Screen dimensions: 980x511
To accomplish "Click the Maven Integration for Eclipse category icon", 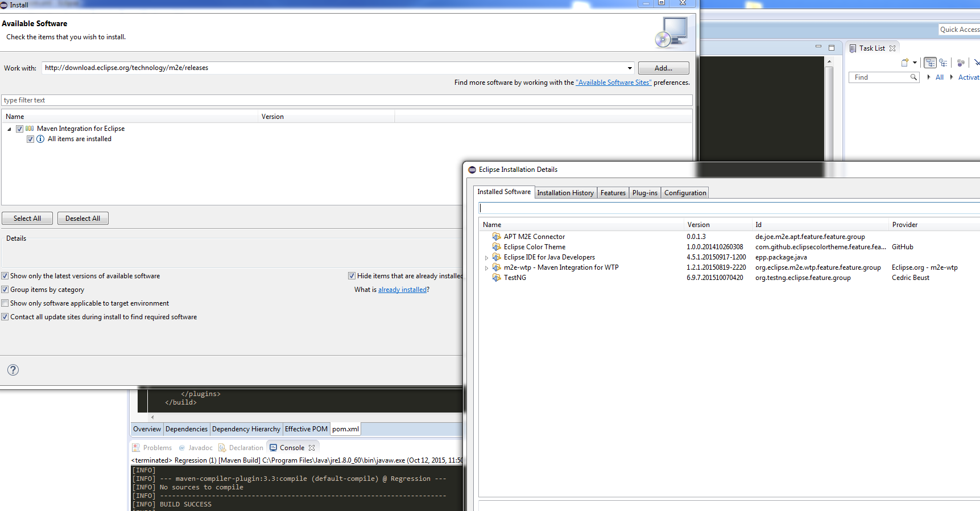I will pyautogui.click(x=30, y=129).
